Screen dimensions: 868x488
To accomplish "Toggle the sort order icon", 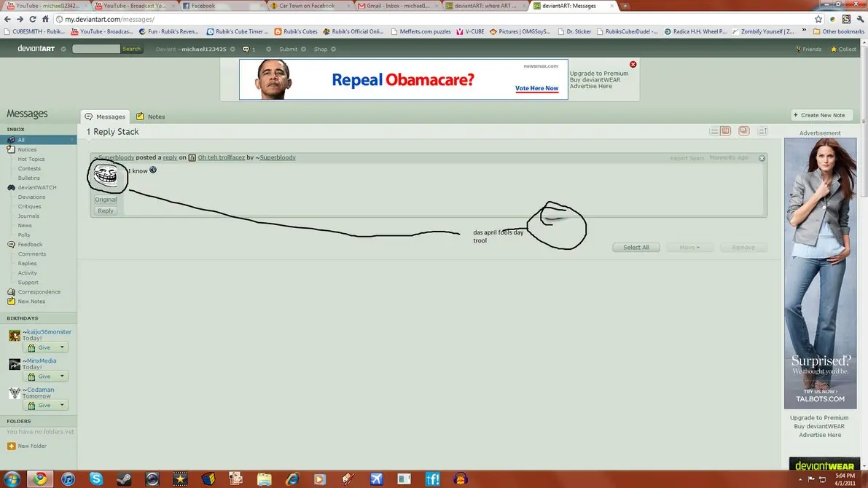I will pos(762,131).
